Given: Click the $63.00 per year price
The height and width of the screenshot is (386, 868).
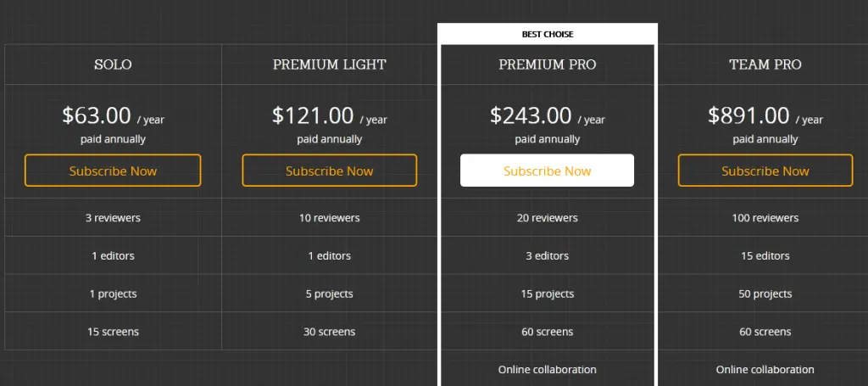Looking at the screenshot, I should click(113, 115).
